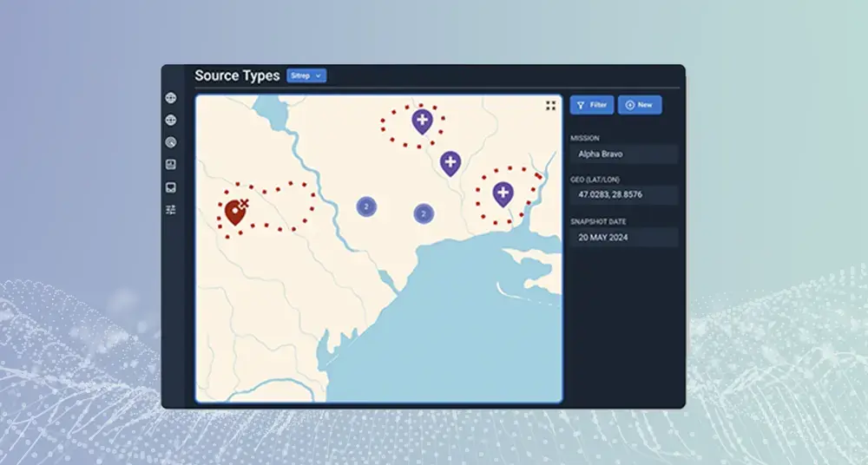Image resolution: width=868 pixels, height=465 pixels.
Task: Click the Mission field showing Alpha Bravo
Action: coord(624,154)
